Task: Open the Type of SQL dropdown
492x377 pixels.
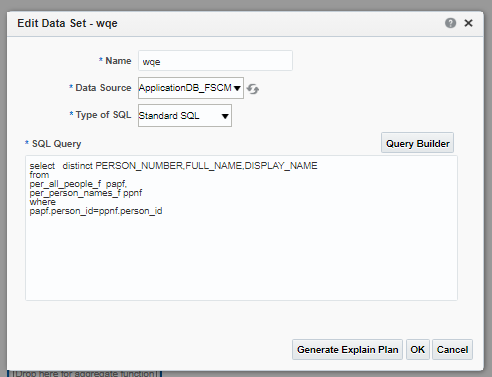Action: pyautogui.click(x=185, y=116)
